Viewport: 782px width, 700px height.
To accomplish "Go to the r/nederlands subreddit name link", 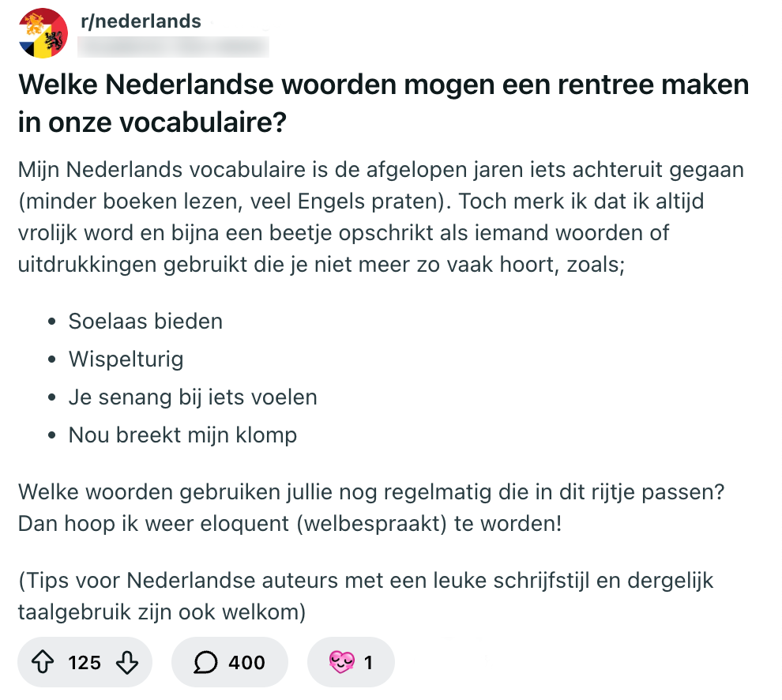I will point(141,21).
